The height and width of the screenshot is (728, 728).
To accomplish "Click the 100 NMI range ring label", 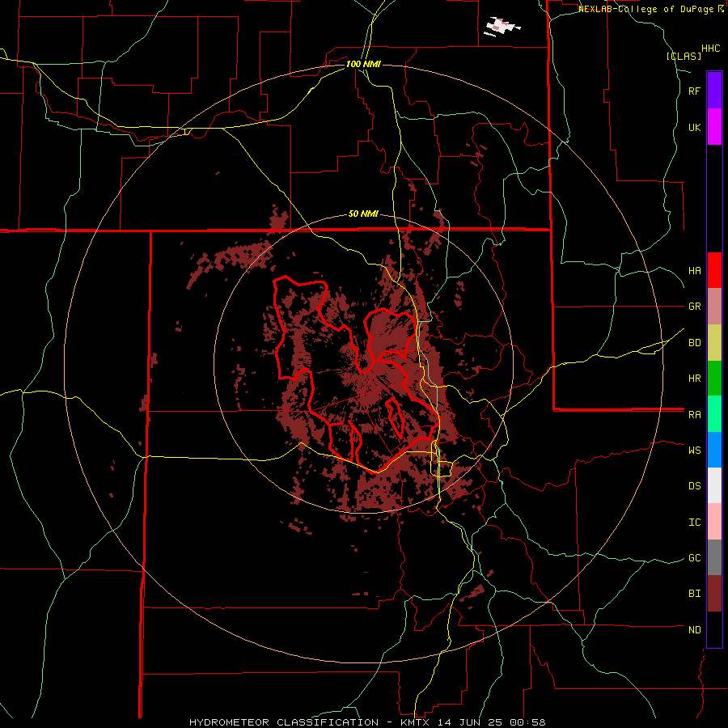I will click(x=363, y=64).
